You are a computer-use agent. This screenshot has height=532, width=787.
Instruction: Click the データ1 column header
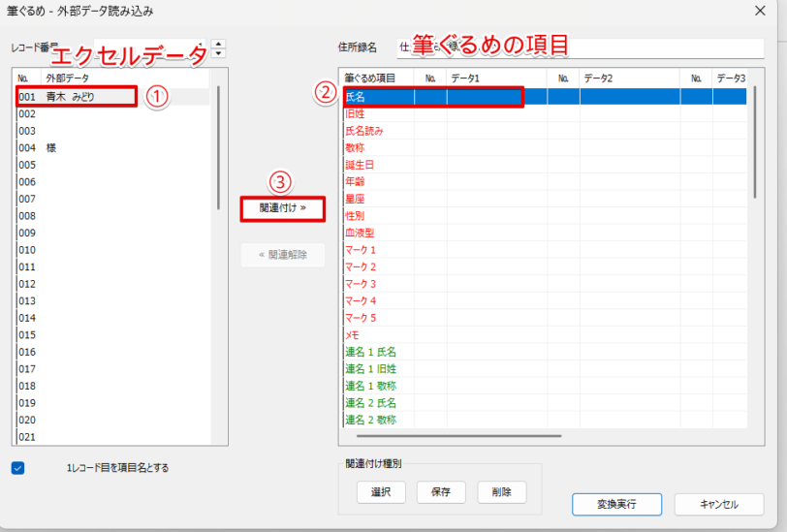496,78
